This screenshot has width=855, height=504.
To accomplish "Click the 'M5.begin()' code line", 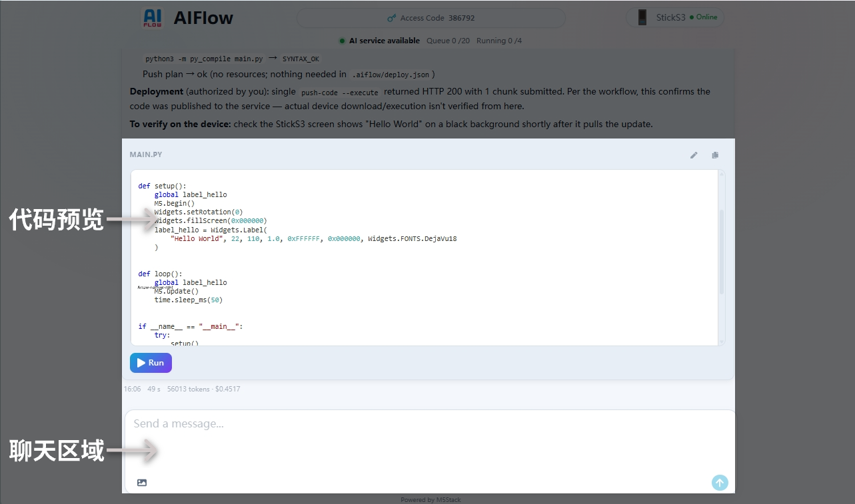I will [175, 203].
